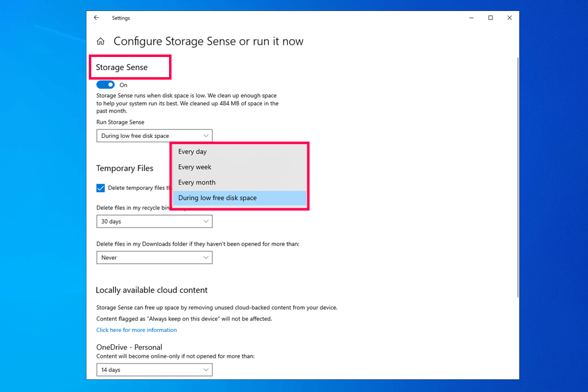Minimize the Settings window
The height and width of the screenshot is (392, 588).
471,18
